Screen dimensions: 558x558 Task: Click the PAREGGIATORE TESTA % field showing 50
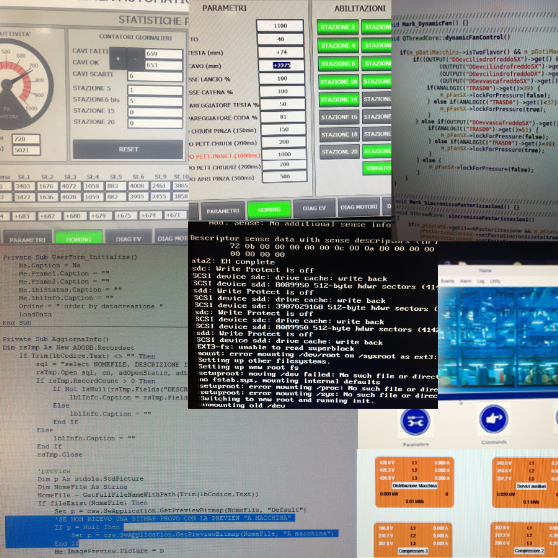283,104
